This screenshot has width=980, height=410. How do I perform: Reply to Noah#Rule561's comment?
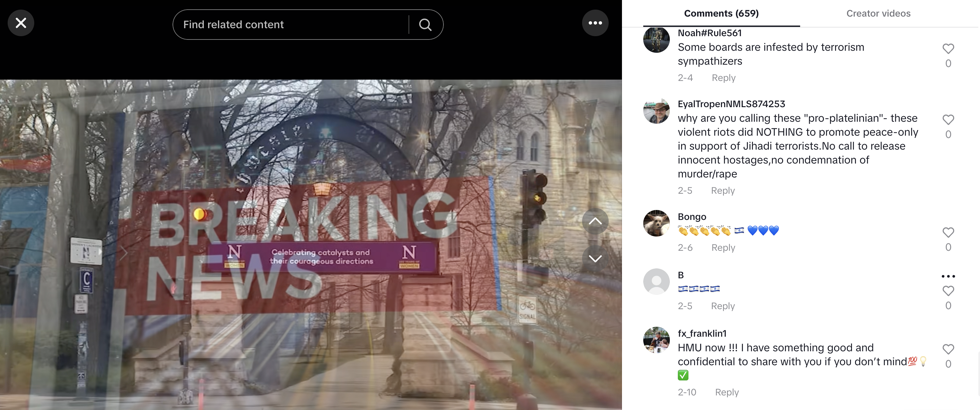point(723,78)
